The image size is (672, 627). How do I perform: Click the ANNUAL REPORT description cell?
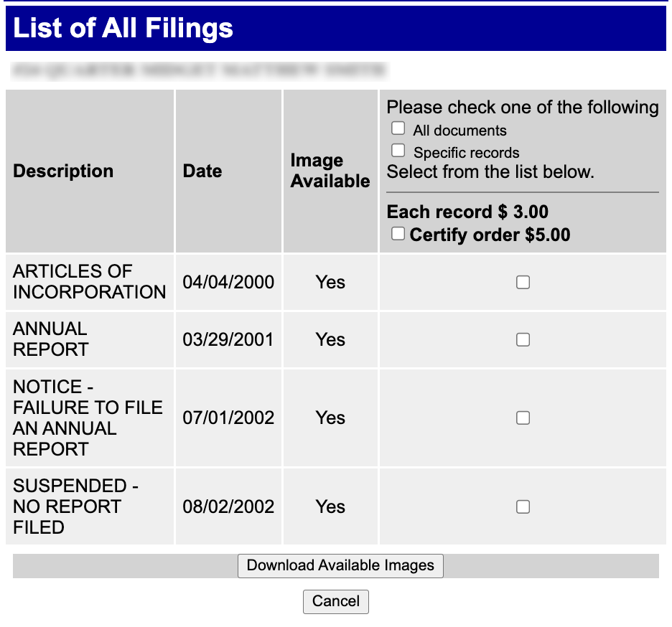pos(90,339)
